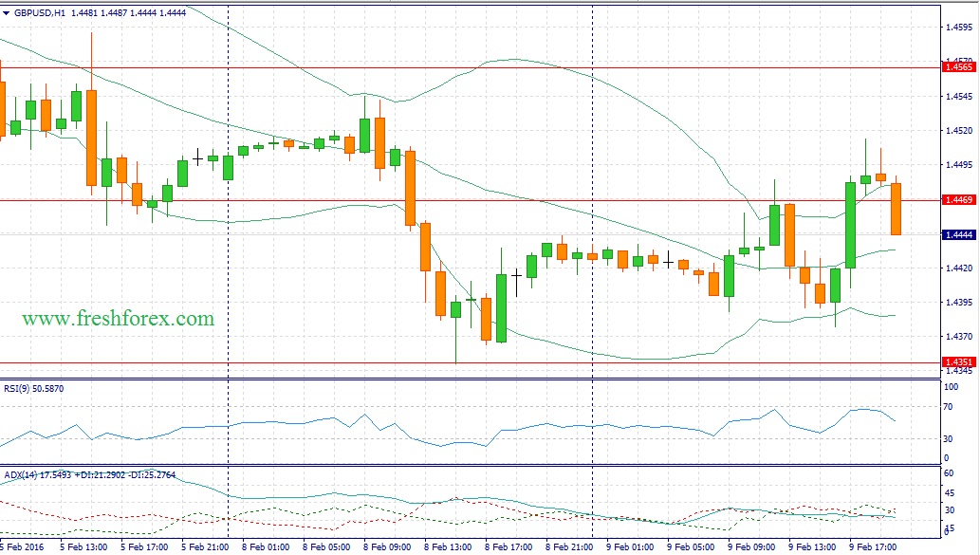Viewport: 980px width, 555px height.
Task: Select the last orange candle on the chart
Action: tap(896, 209)
